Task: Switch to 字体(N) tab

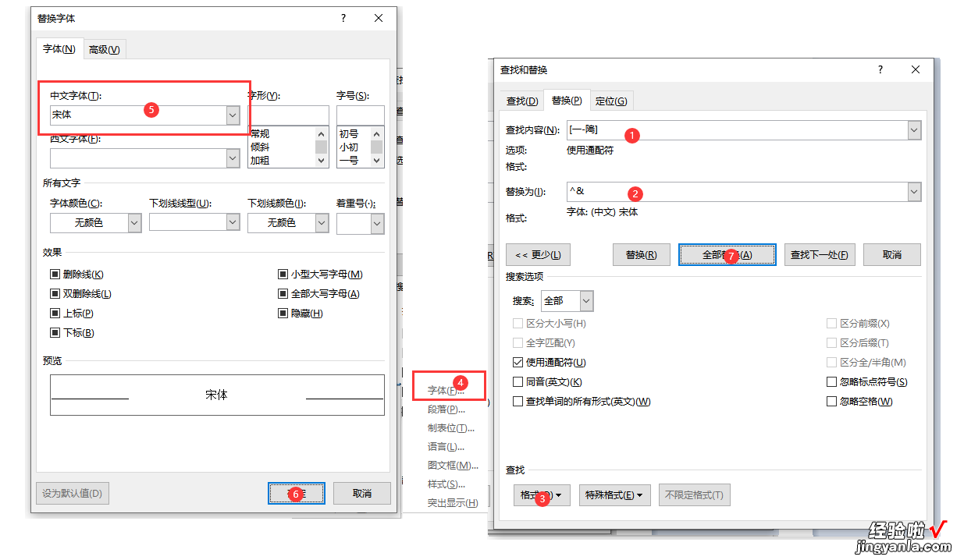Action: [x=59, y=49]
